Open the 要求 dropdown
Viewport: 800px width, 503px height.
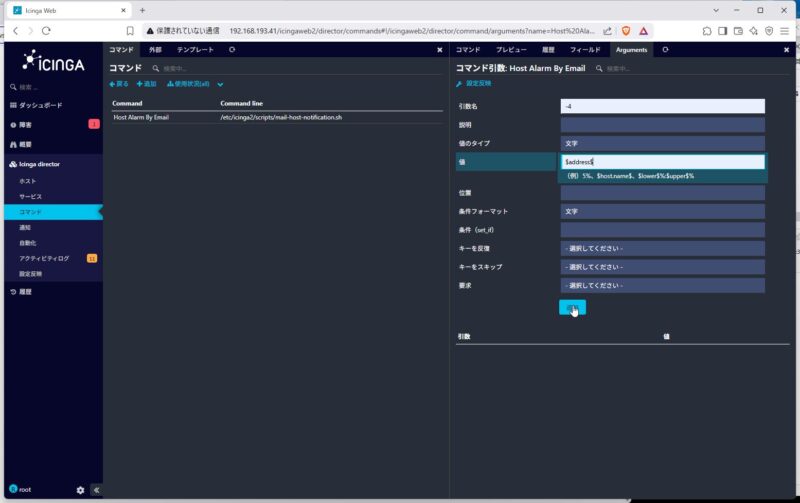(663, 285)
